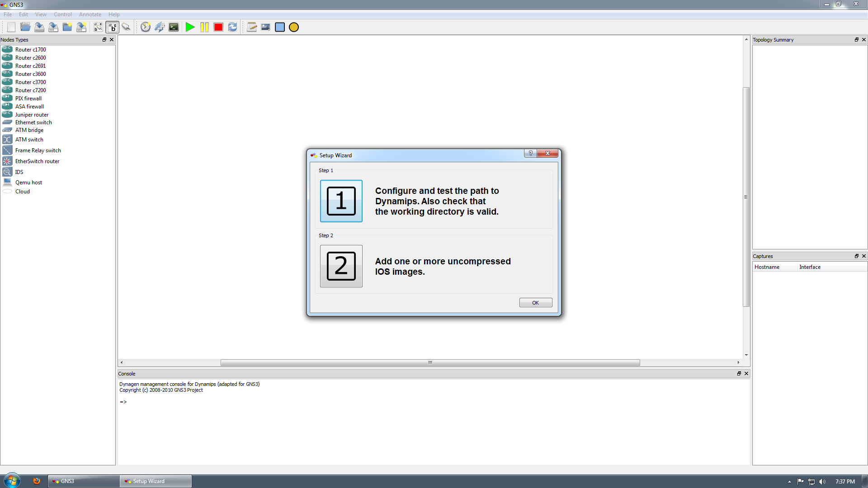Viewport: 868px width, 488px height.
Task: Select PIX firewall node type
Action: point(58,99)
